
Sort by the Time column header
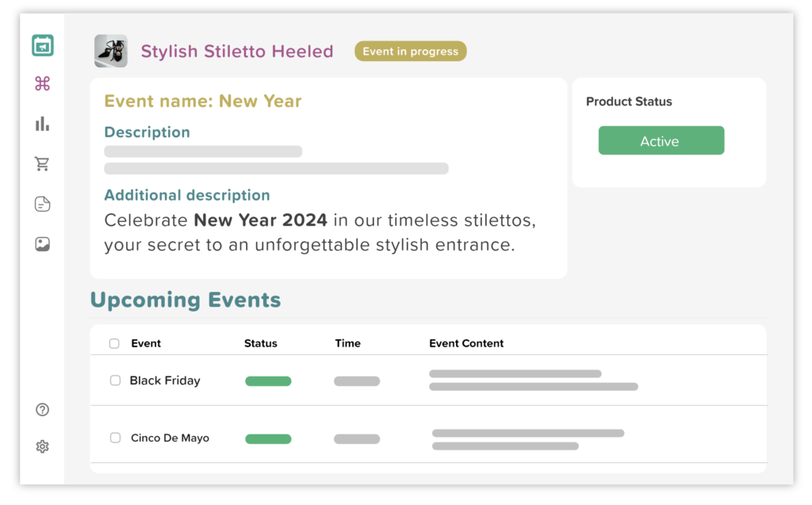point(347,343)
